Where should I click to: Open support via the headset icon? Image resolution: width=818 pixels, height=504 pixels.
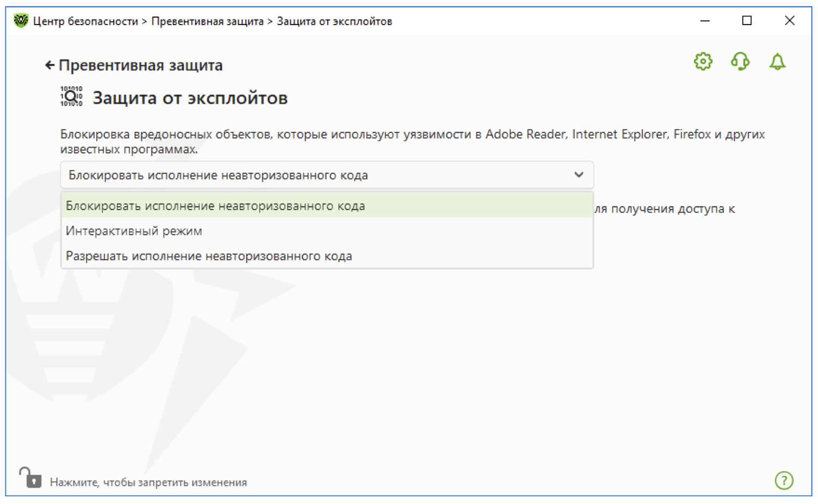click(x=740, y=62)
